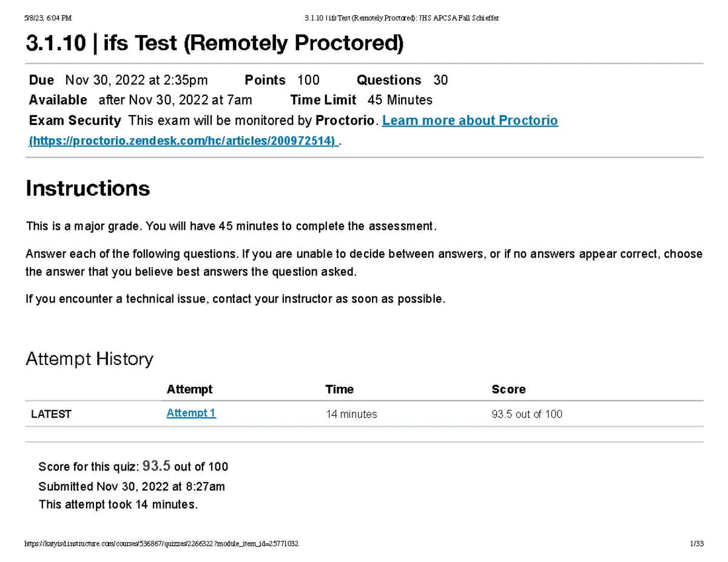Click the Attempt column header
Viewport: 728px width, 562px height.
pyautogui.click(x=189, y=389)
